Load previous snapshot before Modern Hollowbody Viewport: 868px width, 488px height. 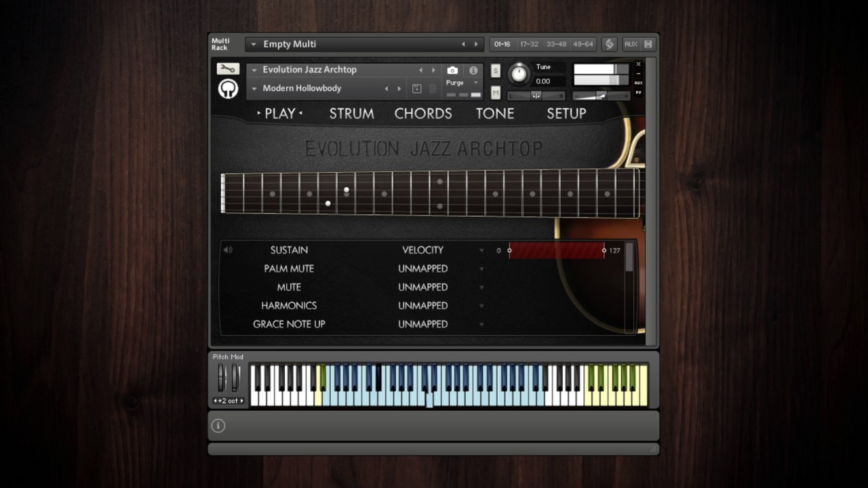pyautogui.click(x=387, y=89)
